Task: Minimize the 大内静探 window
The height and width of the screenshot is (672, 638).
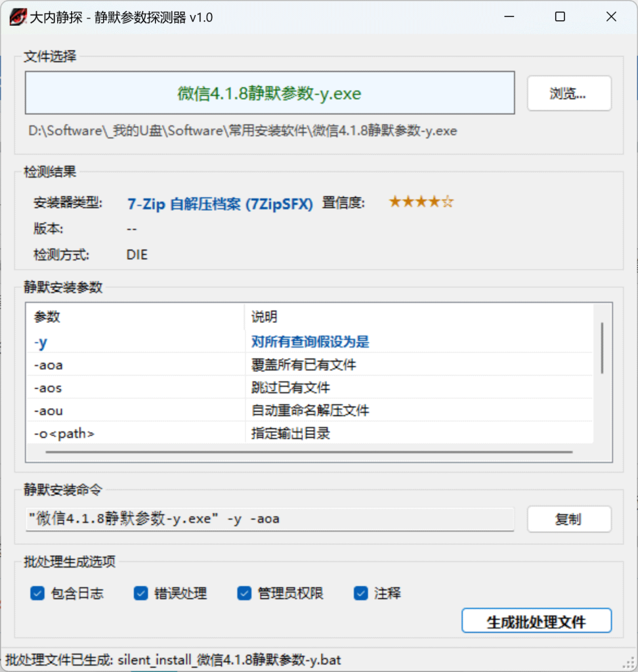Action: (509, 16)
